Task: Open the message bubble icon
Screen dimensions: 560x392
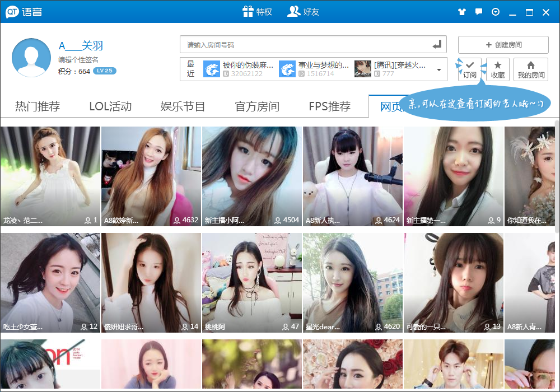Action: coord(479,12)
